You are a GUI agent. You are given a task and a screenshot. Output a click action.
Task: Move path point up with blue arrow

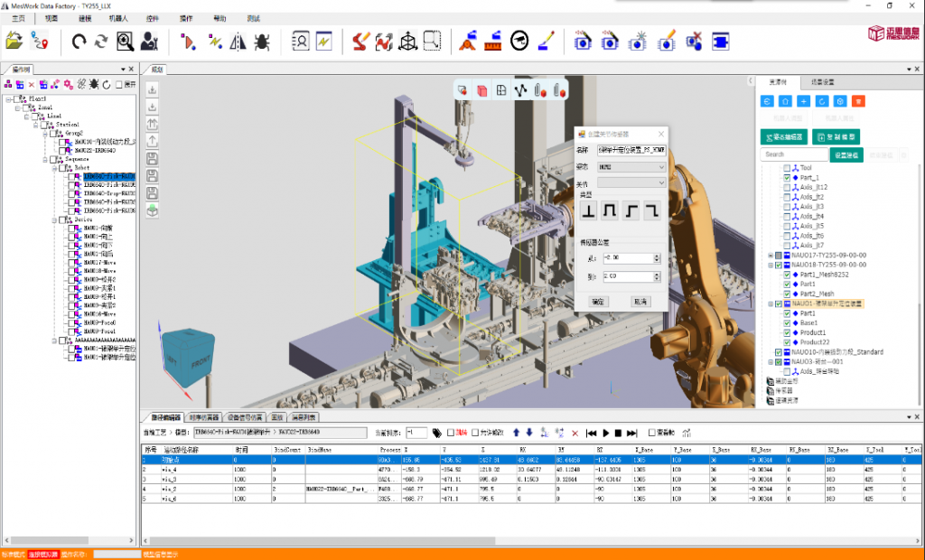(517, 433)
